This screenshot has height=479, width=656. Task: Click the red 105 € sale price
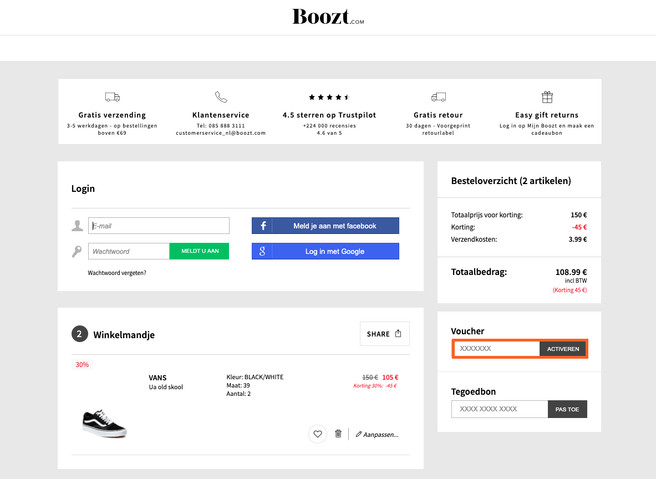tap(390, 377)
